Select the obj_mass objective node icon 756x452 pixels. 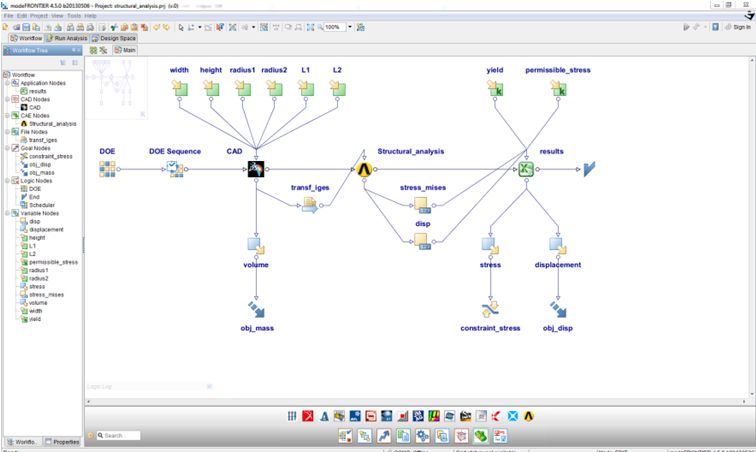tap(257, 310)
